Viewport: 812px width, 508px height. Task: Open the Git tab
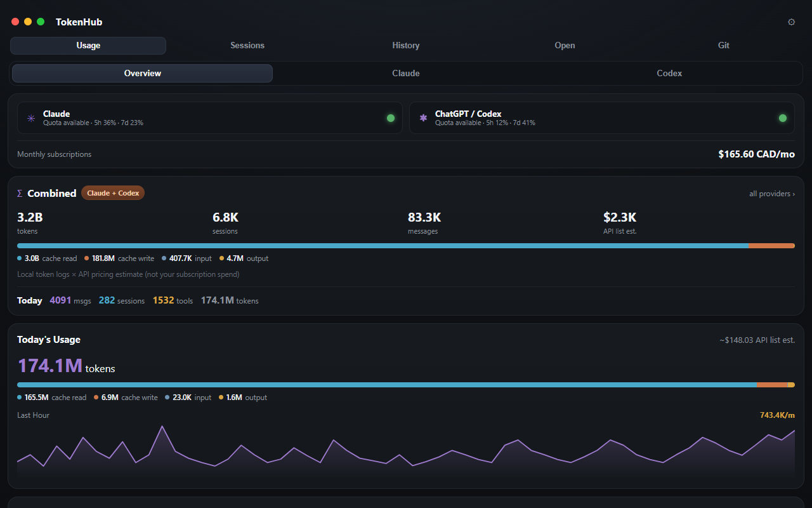[724, 46]
